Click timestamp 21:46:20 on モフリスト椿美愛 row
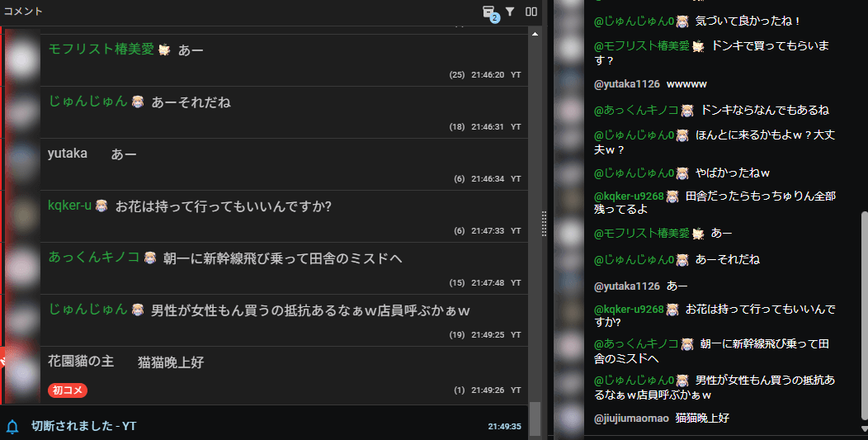868x440 pixels. pyautogui.click(x=488, y=75)
